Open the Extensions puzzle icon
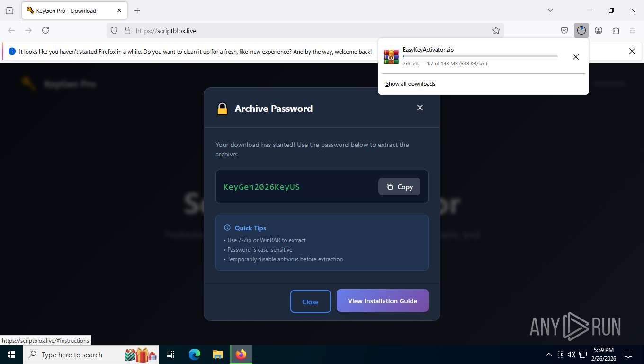 click(x=616, y=30)
